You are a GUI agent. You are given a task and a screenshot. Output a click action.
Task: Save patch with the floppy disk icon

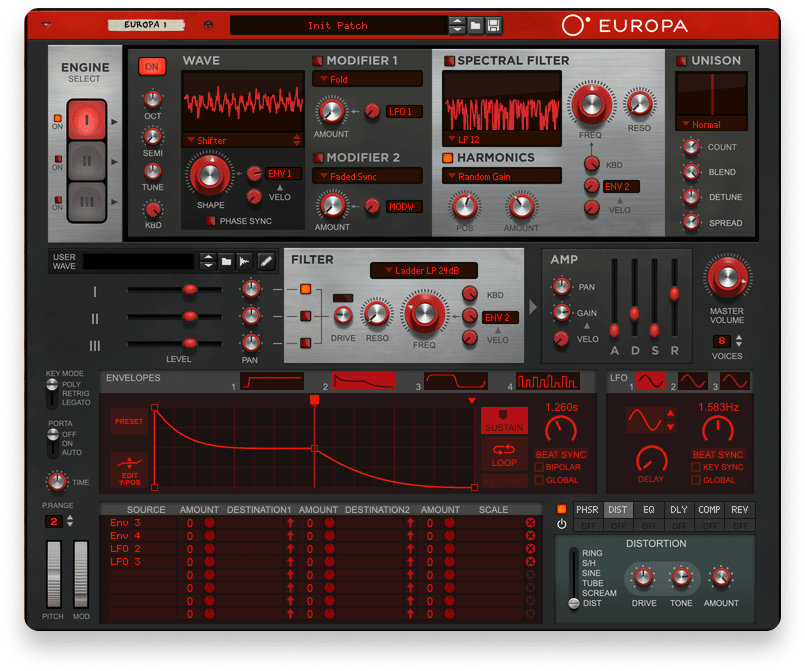[x=493, y=25]
